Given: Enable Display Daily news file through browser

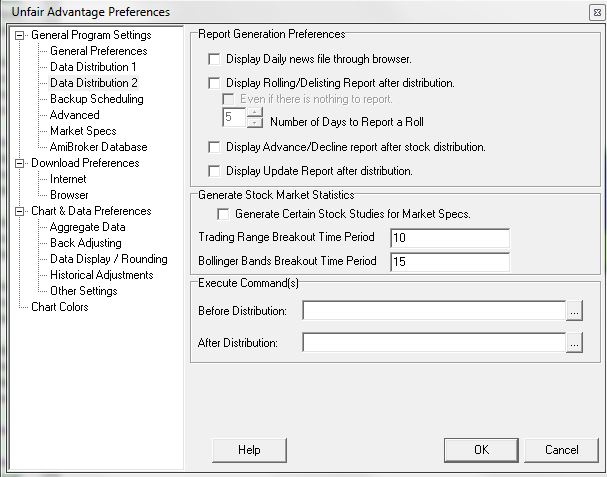Looking at the screenshot, I should [214, 59].
